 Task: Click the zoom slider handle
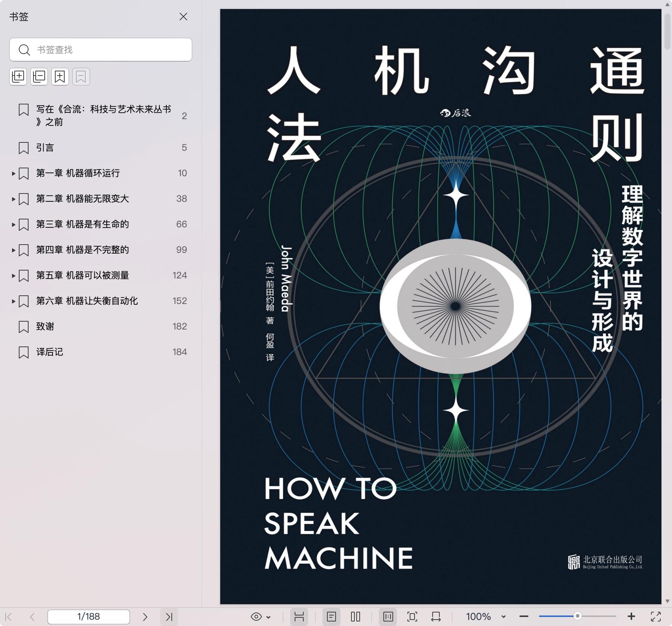pyautogui.click(x=578, y=616)
